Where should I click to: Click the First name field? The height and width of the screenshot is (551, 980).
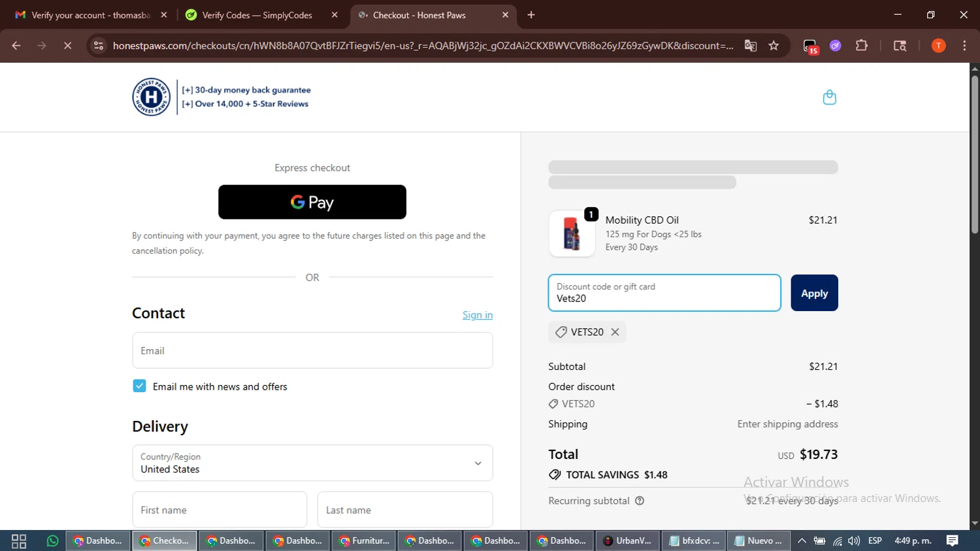click(220, 510)
